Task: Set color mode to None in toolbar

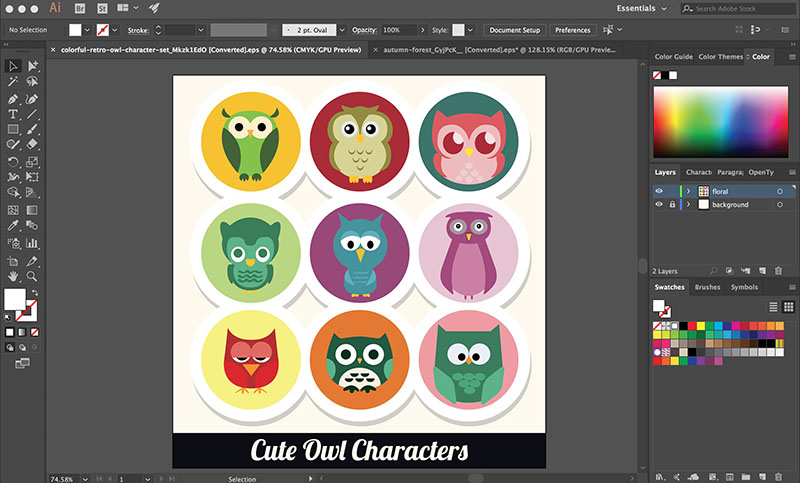Action: (35, 333)
